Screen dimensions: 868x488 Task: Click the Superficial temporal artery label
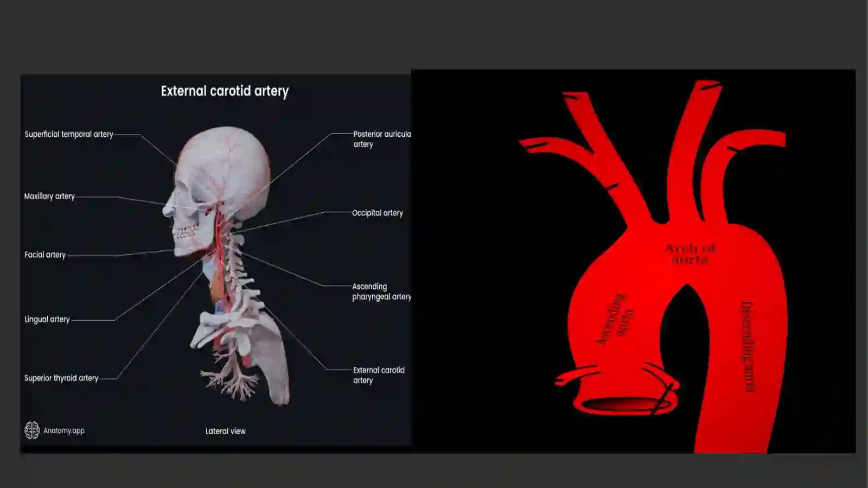pyautogui.click(x=69, y=134)
